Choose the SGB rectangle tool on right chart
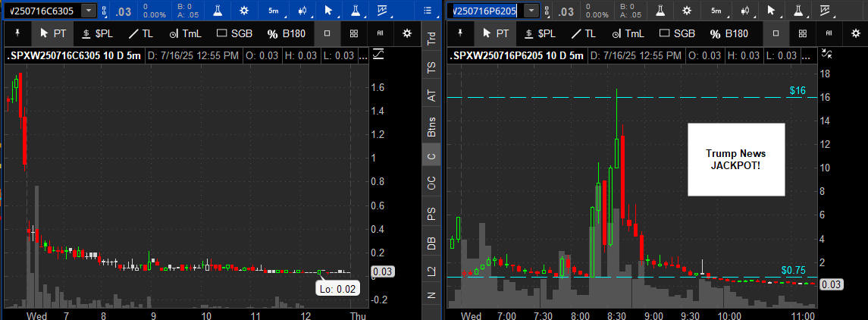868x320 pixels. [x=675, y=33]
